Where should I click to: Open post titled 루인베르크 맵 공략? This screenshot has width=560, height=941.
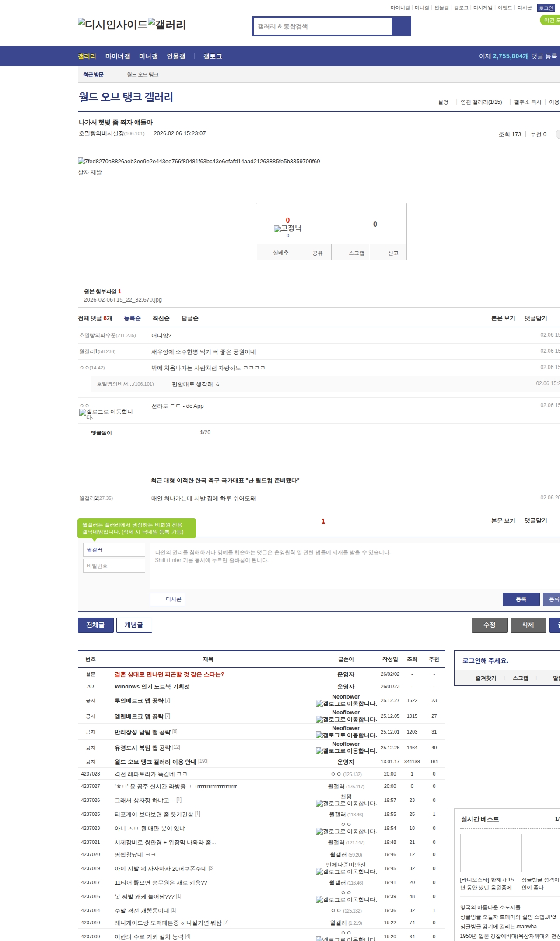[139, 700]
